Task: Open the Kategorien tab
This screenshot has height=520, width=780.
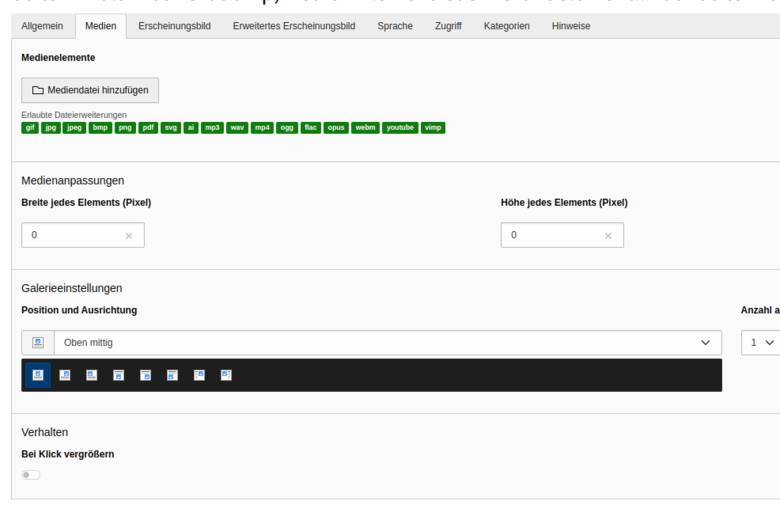Action: coord(507,26)
